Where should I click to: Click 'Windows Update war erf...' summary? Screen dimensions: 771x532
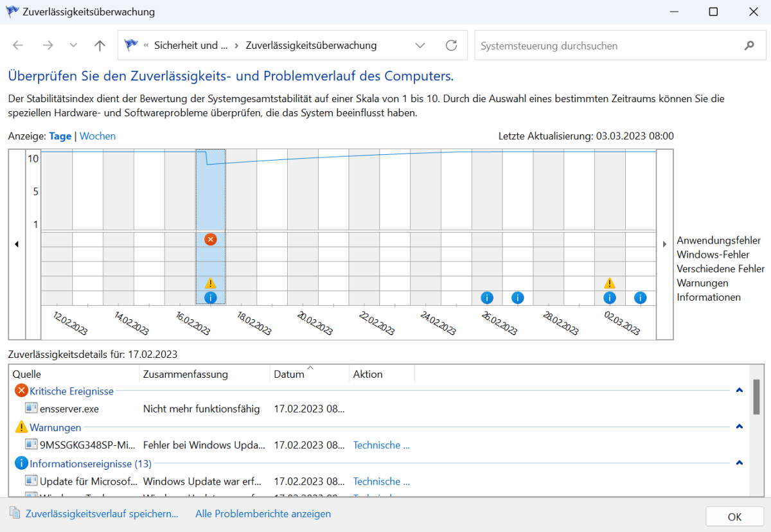[204, 481]
